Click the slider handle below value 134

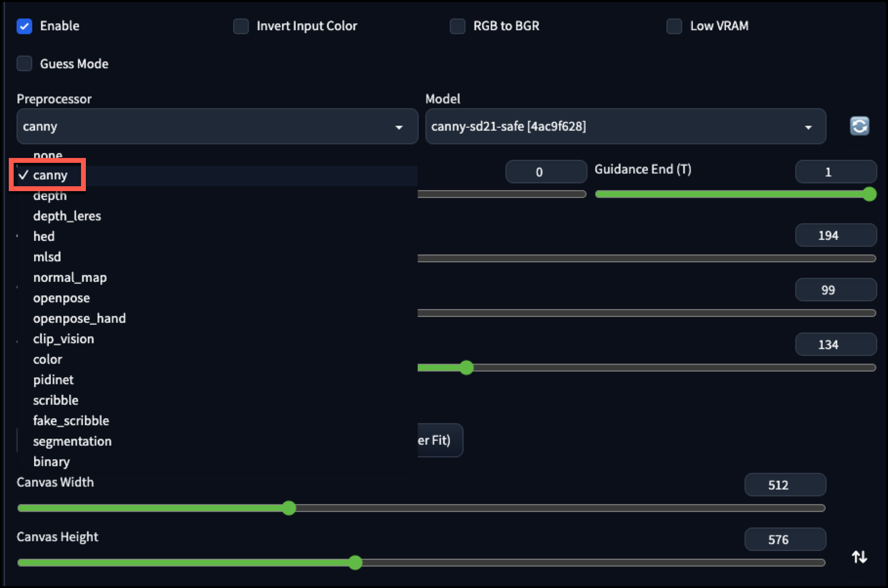(466, 368)
